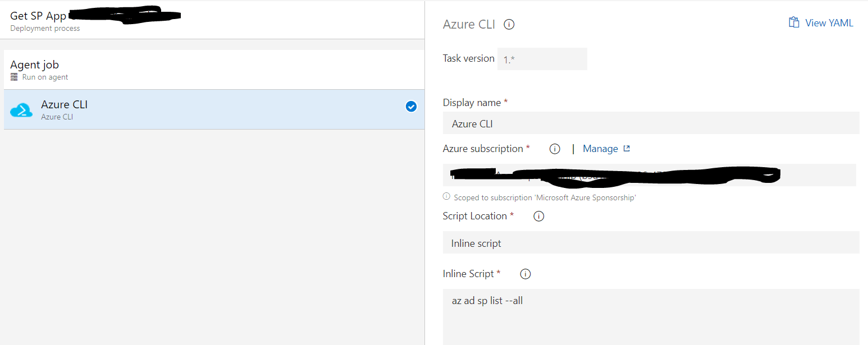Click the agent icon under Agent job
Screen dimensions: 868x345
point(13,77)
